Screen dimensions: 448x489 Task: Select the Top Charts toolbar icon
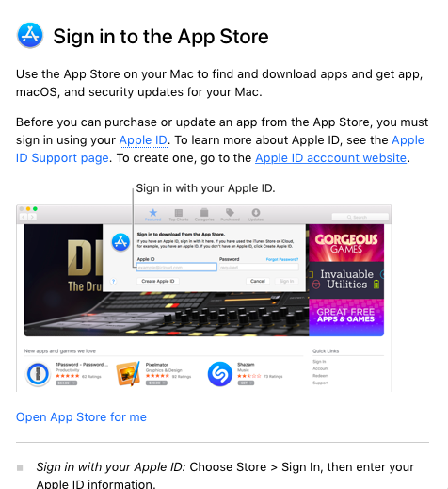coord(179,215)
